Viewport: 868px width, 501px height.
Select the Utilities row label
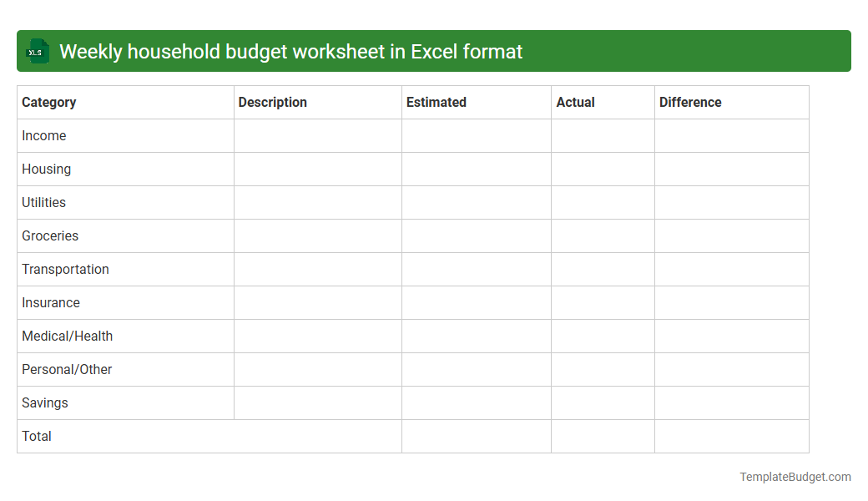tap(43, 202)
